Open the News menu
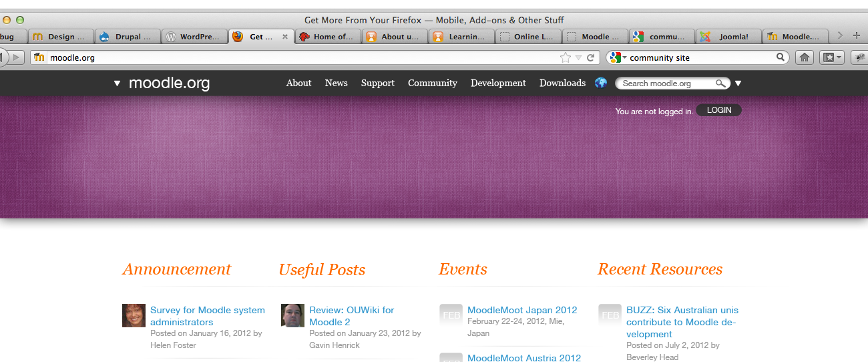The width and height of the screenshot is (868, 362). 336,83
